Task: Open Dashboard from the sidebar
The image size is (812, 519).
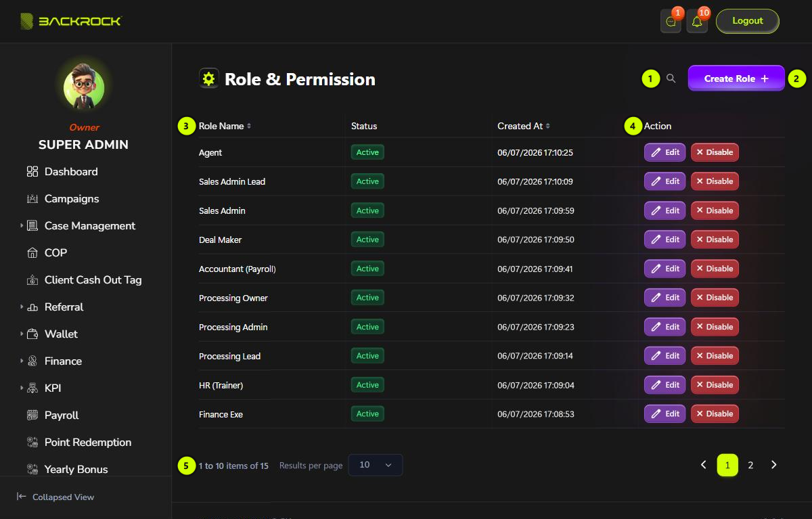Action: (71, 172)
